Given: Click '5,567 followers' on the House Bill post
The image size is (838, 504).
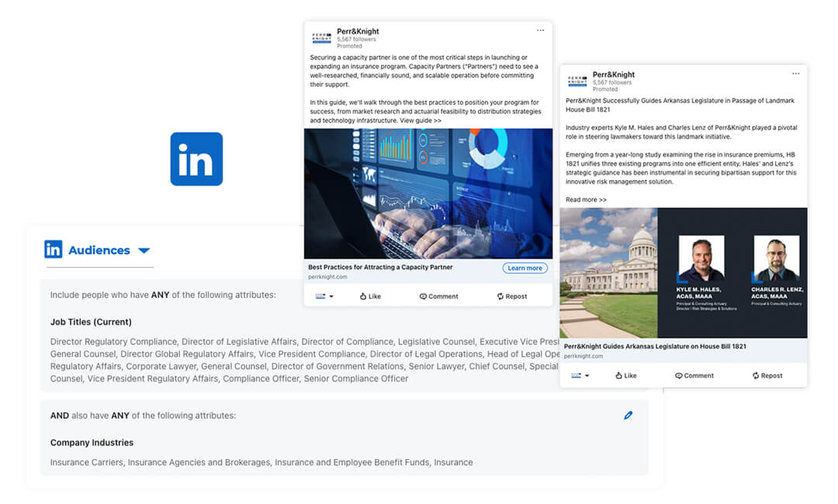Looking at the screenshot, I should point(612,83).
